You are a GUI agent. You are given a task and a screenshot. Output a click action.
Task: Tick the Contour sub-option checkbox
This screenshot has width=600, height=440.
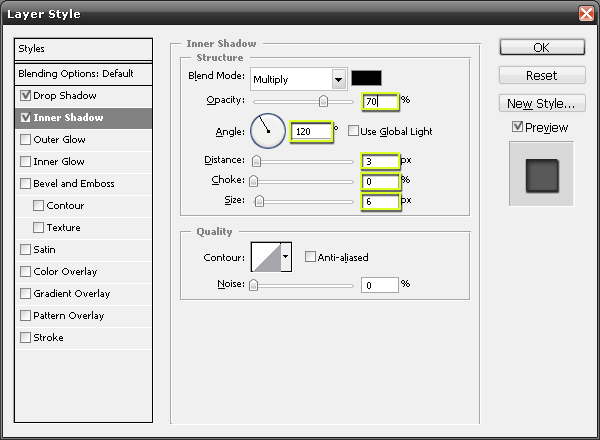(38, 205)
